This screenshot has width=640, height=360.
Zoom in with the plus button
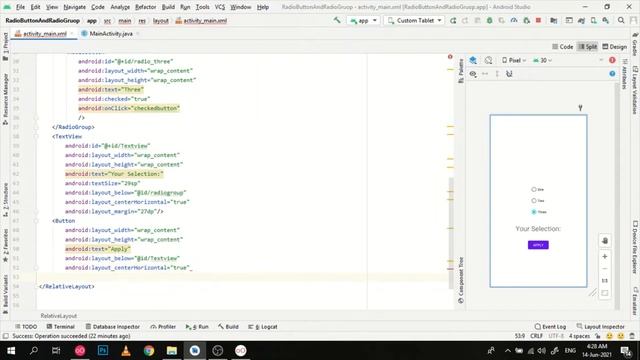605,257
